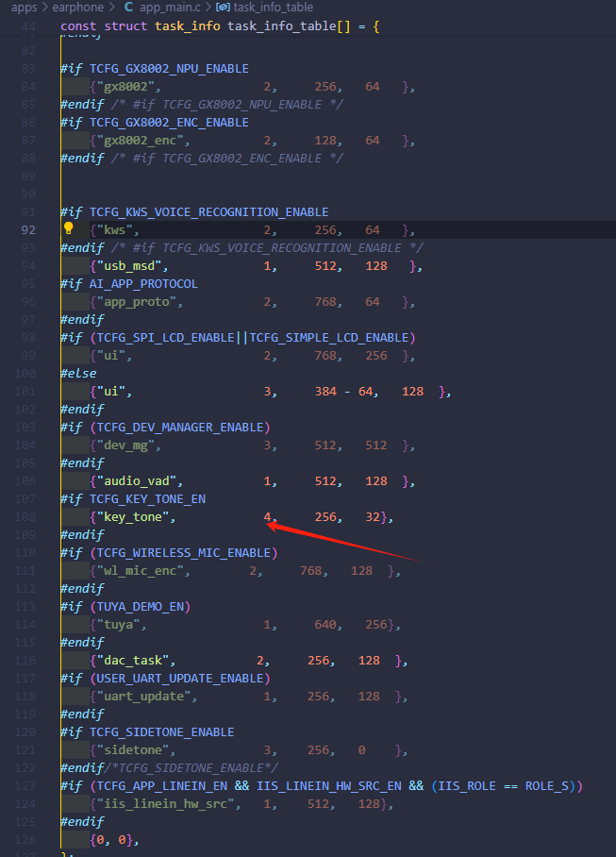Click the TCFG_DEV_MANAGER_ENABLE macro
616x857 pixels.
point(180,427)
